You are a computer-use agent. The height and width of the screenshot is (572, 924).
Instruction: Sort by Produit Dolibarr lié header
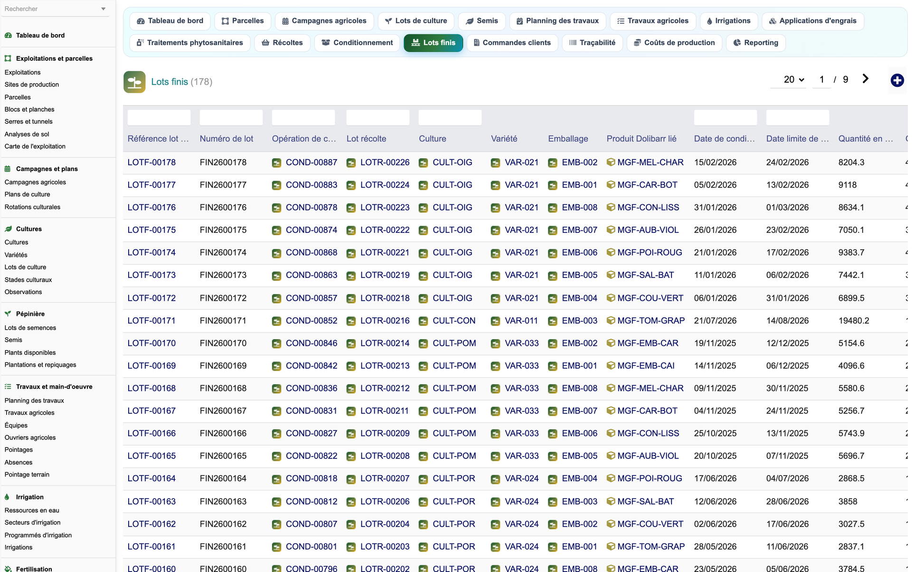click(x=641, y=139)
